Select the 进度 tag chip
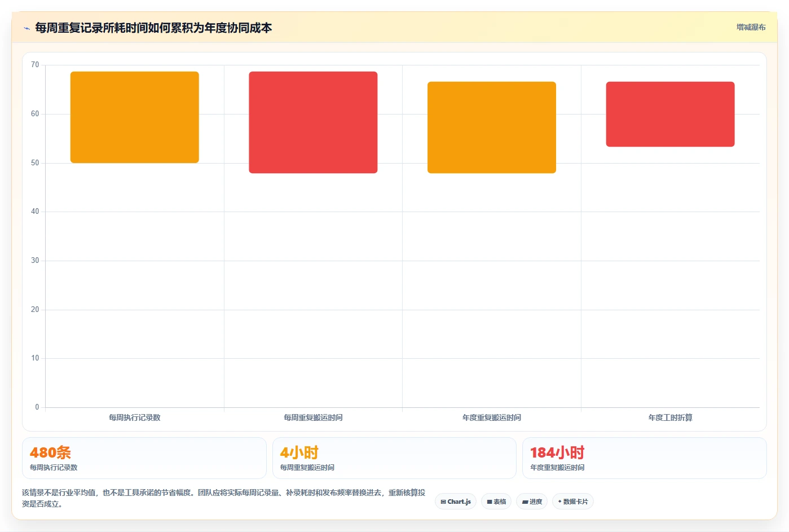This screenshot has width=789, height=532. click(532, 502)
